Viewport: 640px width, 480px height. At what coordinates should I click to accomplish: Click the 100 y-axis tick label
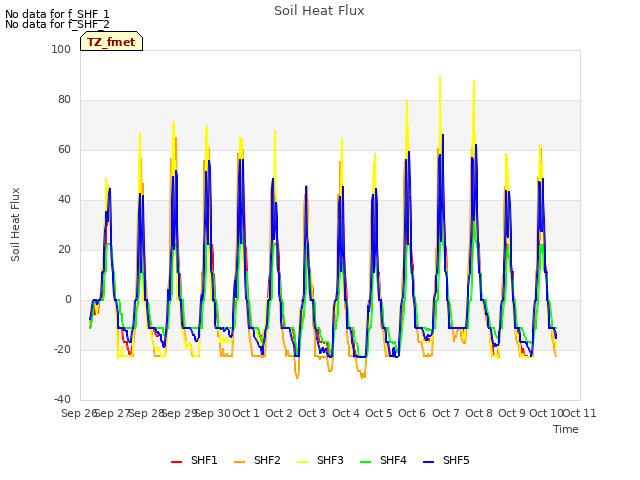click(x=61, y=49)
